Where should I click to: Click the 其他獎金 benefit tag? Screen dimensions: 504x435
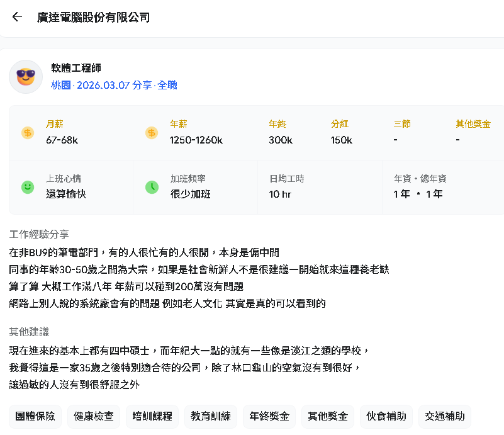pyautogui.click(x=328, y=416)
